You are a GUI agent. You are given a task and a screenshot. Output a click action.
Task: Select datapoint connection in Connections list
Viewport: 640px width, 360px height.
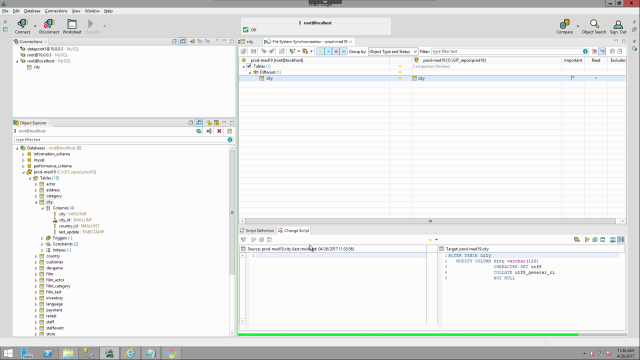53,49
